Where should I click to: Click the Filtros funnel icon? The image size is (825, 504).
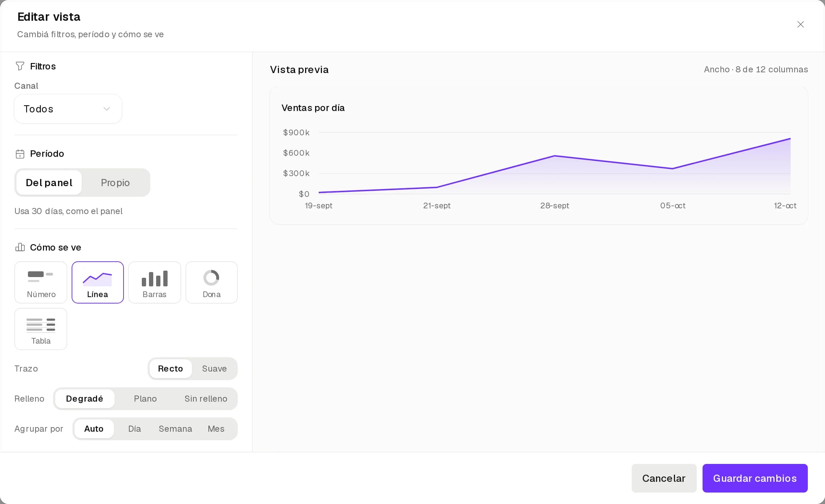pyautogui.click(x=20, y=66)
